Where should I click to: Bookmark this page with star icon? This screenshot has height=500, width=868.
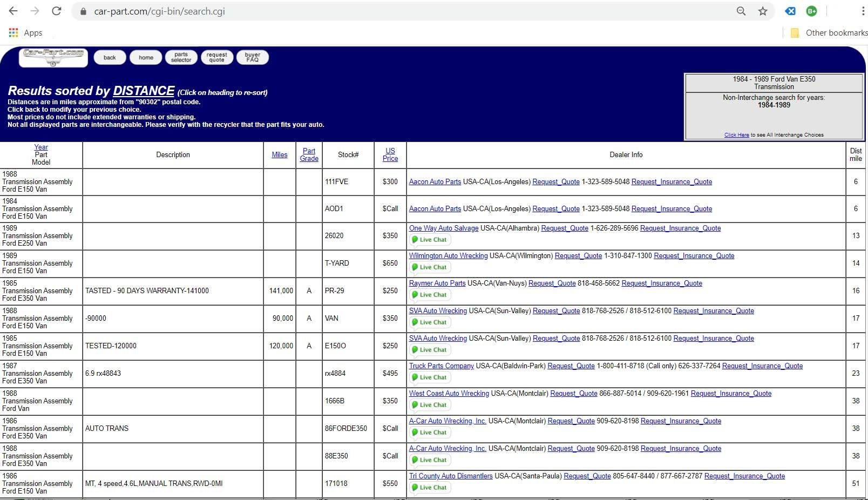[762, 11]
